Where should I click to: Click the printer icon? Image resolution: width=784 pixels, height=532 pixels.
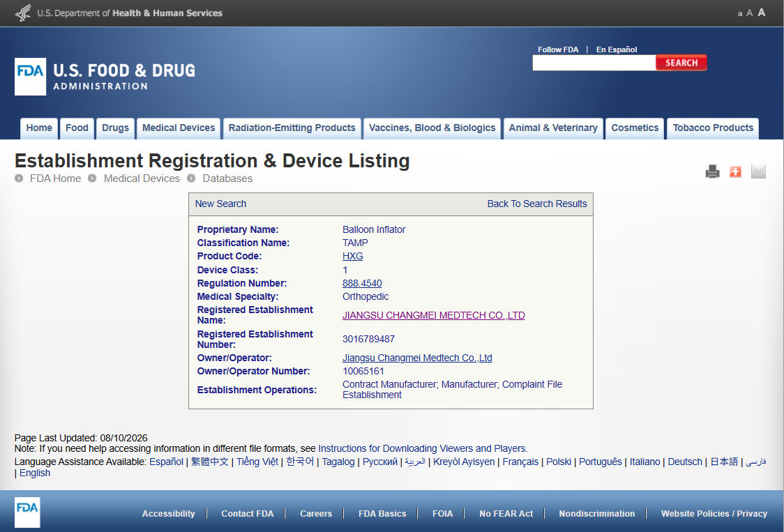pos(712,172)
